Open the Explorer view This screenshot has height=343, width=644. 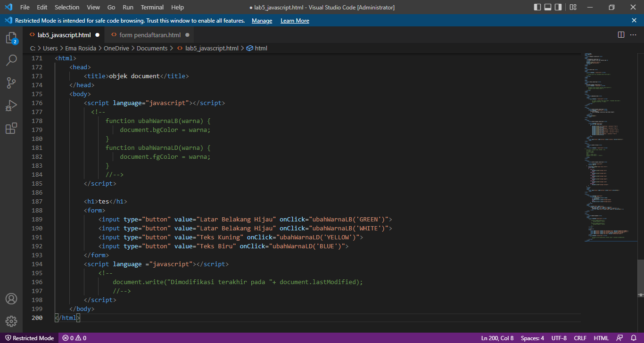tap(11, 38)
